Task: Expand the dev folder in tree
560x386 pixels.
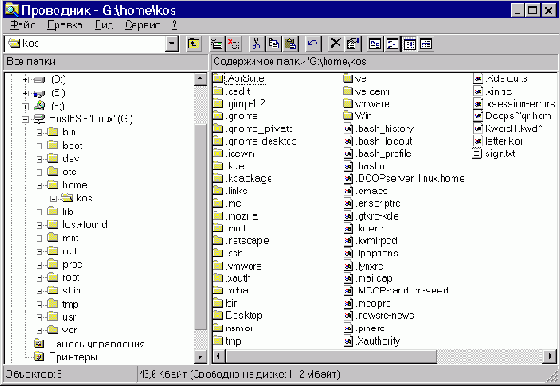Action: (40, 159)
